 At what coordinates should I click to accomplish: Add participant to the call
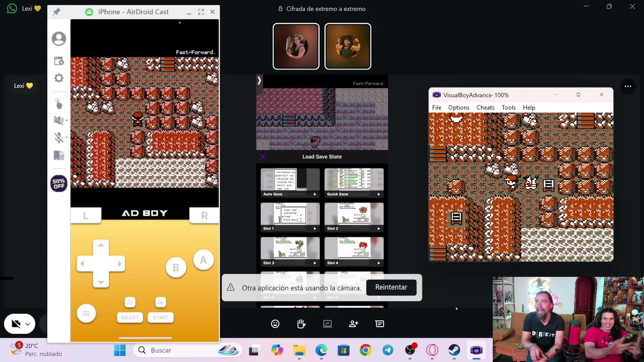point(354,324)
